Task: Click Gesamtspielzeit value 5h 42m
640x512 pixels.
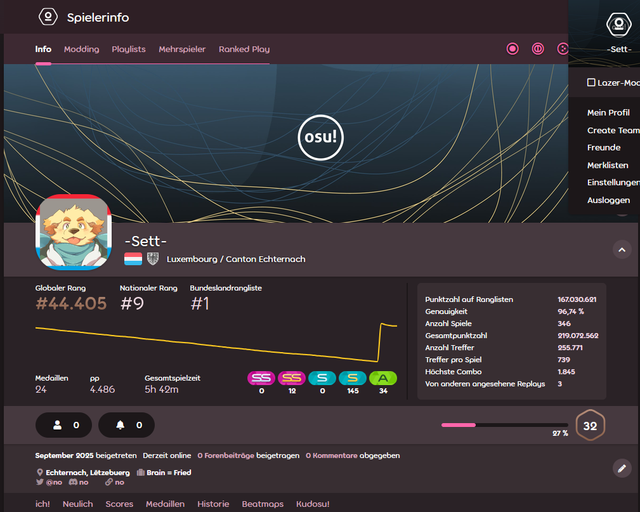Action: 161,389
